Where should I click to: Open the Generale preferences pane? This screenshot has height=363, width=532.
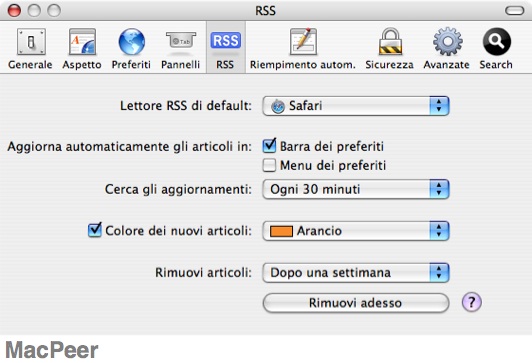click(31, 49)
